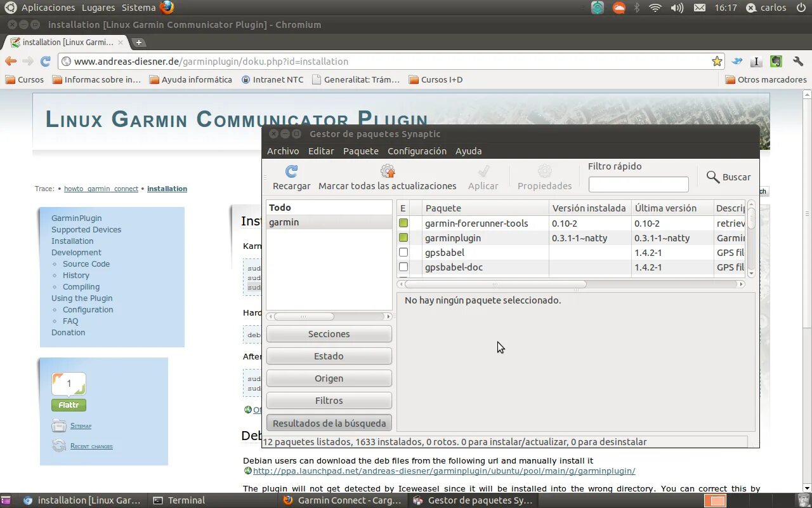
Task: Click the Buscar search icon
Action: (713, 177)
